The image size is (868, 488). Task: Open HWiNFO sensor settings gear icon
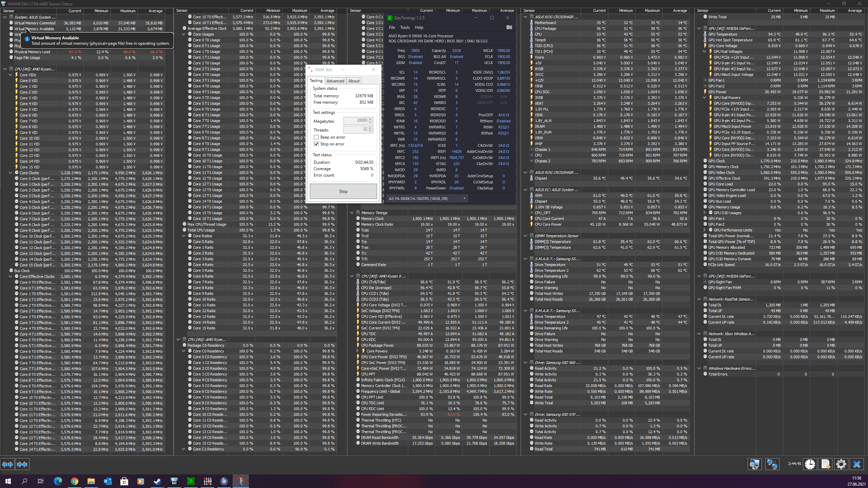[841, 464]
